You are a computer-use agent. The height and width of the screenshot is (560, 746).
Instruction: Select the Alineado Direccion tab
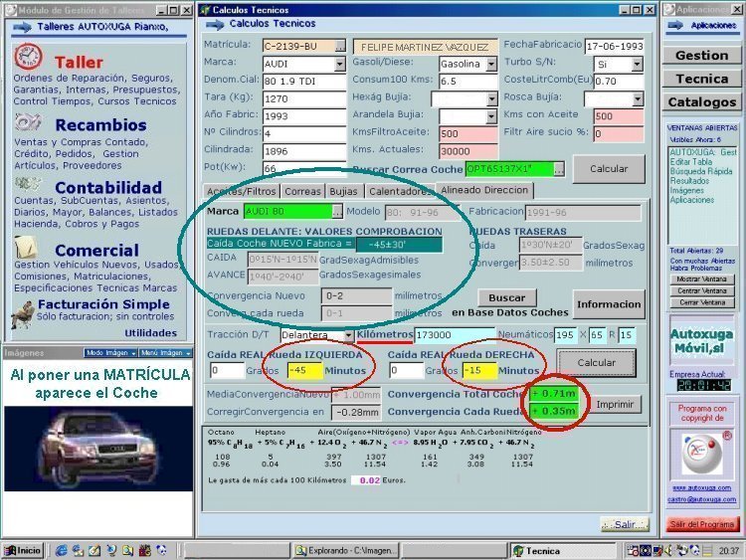[x=484, y=190]
